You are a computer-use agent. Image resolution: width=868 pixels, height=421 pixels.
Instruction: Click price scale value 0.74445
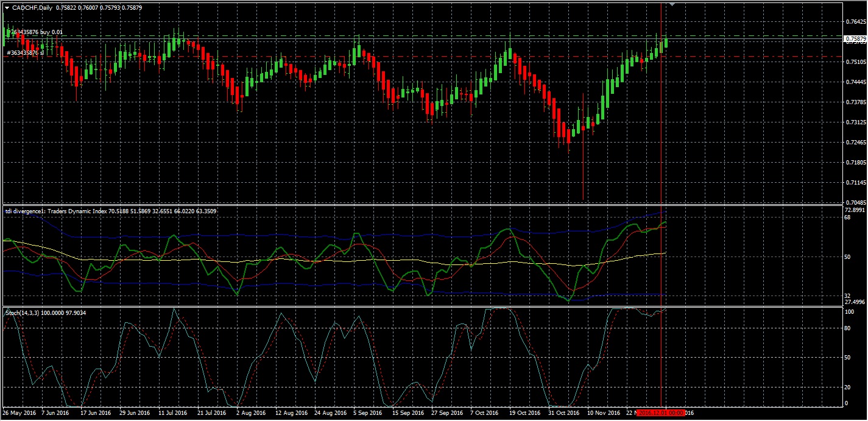pos(856,82)
